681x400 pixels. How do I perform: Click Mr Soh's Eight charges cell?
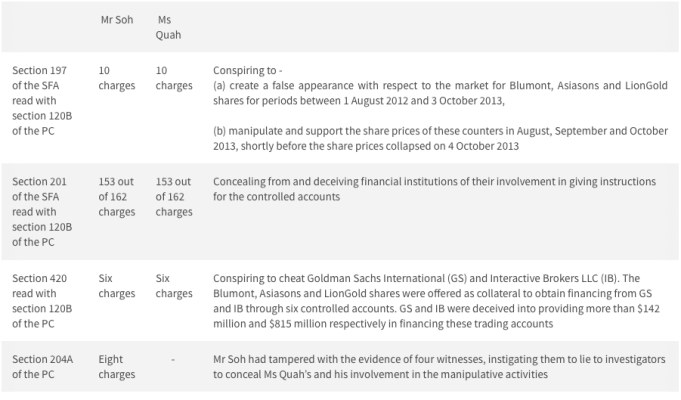coord(116,367)
